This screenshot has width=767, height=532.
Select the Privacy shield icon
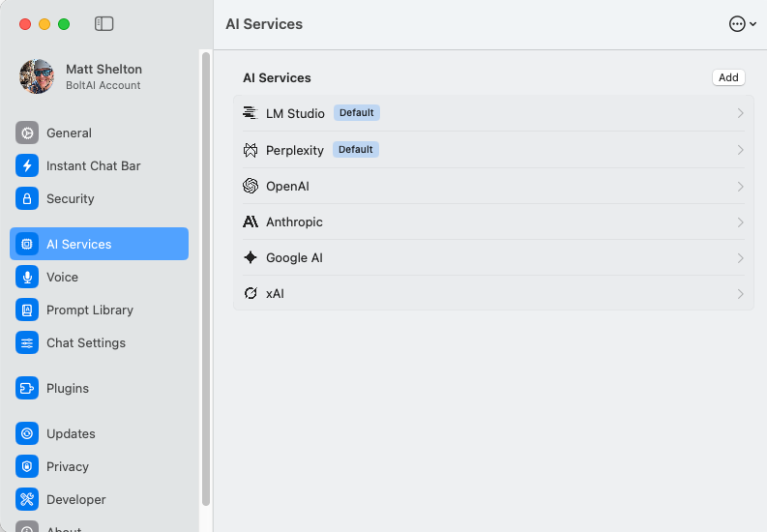tap(27, 466)
